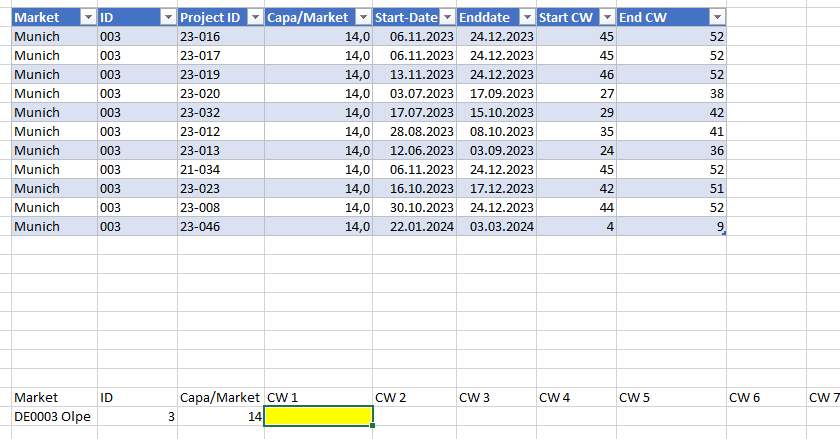Open the ID column filter dropdown

click(168, 18)
